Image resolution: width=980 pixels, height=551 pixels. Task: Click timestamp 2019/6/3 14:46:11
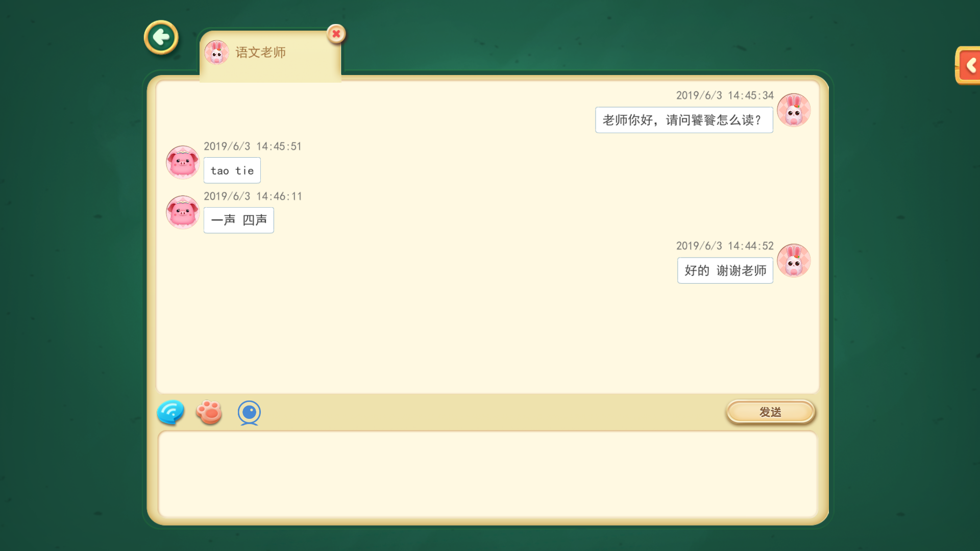pyautogui.click(x=253, y=196)
